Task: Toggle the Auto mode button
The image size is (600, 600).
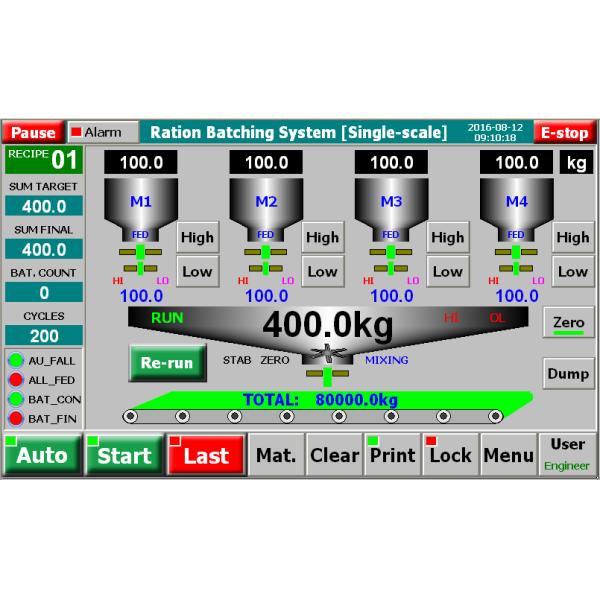Action: [x=42, y=455]
